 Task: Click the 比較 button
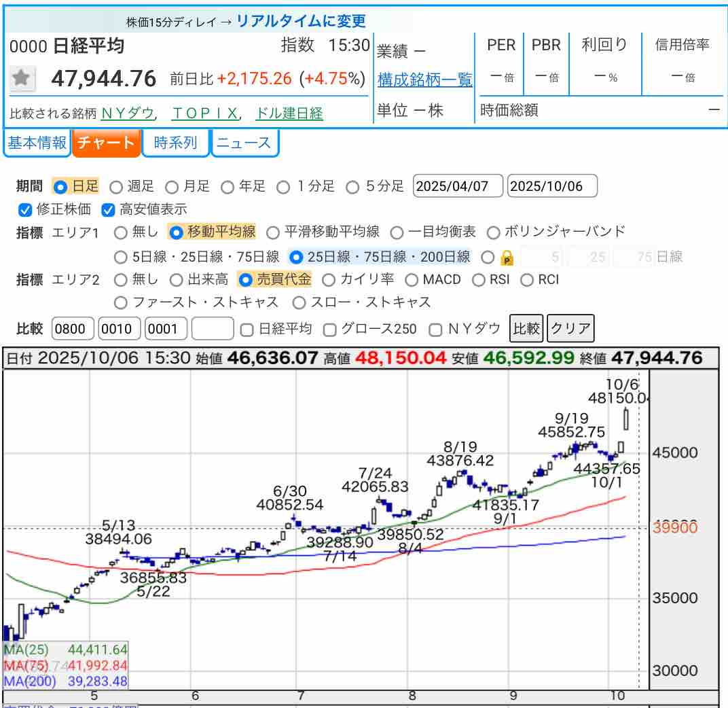point(526,329)
